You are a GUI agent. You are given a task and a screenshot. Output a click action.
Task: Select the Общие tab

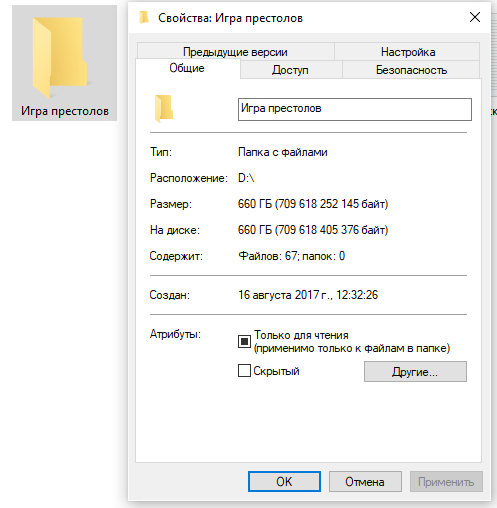coord(187,68)
